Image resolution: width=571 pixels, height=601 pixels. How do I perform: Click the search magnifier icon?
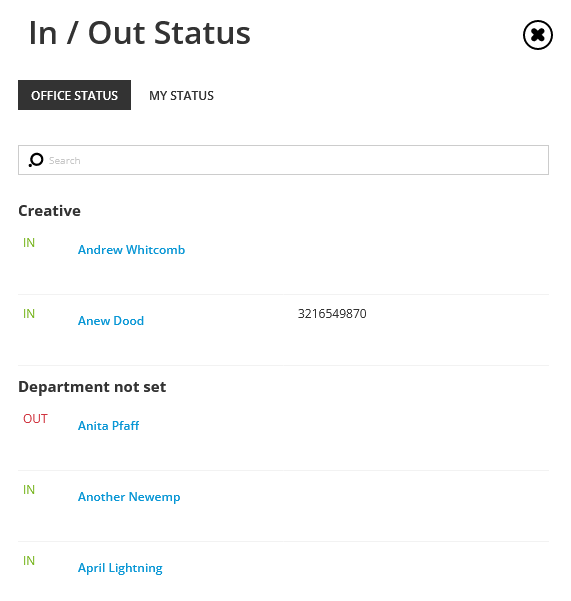36,160
